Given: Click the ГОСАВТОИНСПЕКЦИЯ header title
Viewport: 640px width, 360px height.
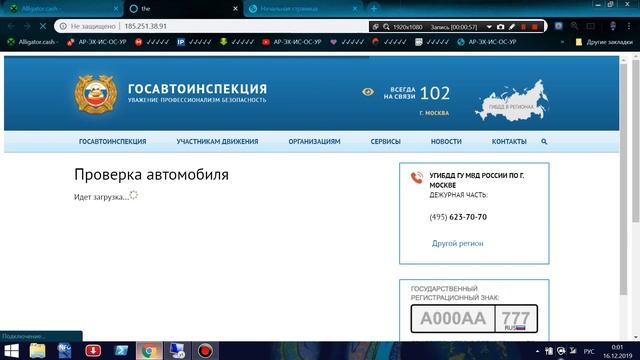Looking at the screenshot, I should point(198,89).
